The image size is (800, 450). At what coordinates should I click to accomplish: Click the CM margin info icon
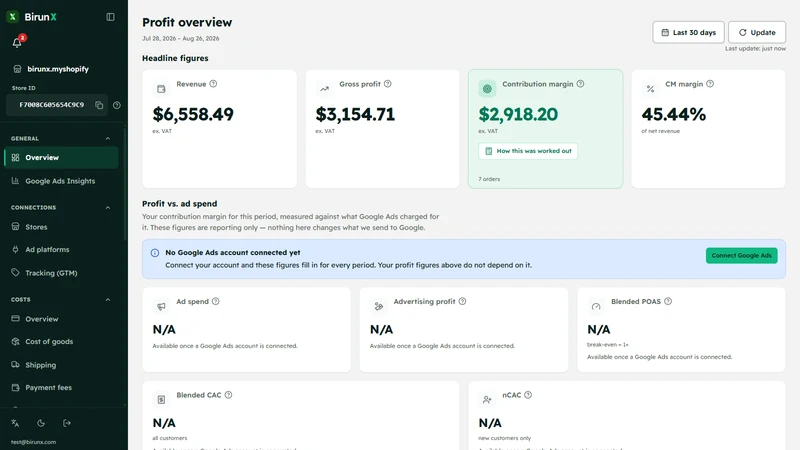point(710,84)
